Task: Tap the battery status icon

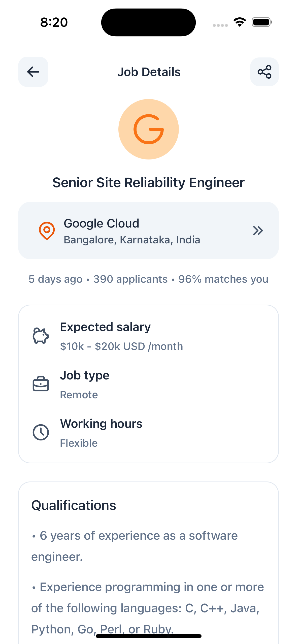Action: click(262, 22)
